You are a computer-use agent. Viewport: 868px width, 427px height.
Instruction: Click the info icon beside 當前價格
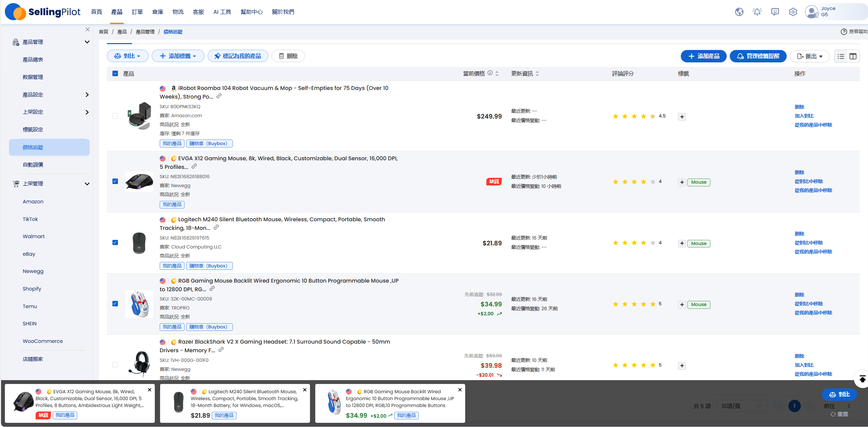490,73
